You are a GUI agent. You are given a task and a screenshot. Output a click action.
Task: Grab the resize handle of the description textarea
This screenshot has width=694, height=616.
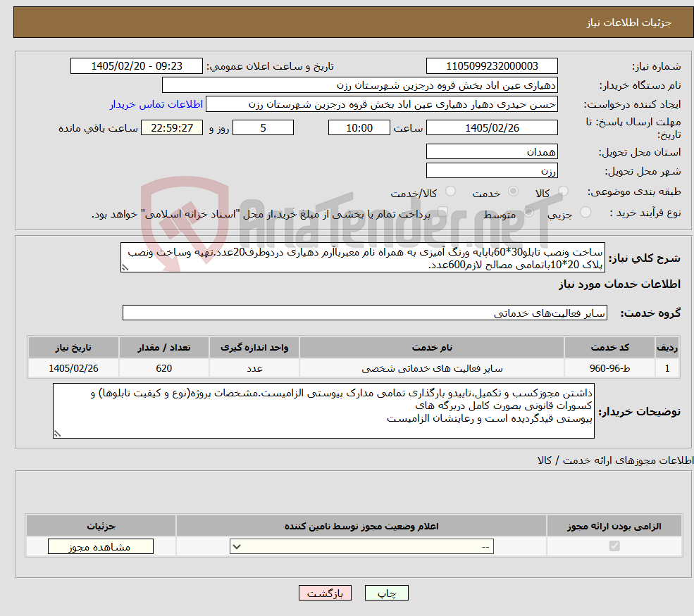125,268
